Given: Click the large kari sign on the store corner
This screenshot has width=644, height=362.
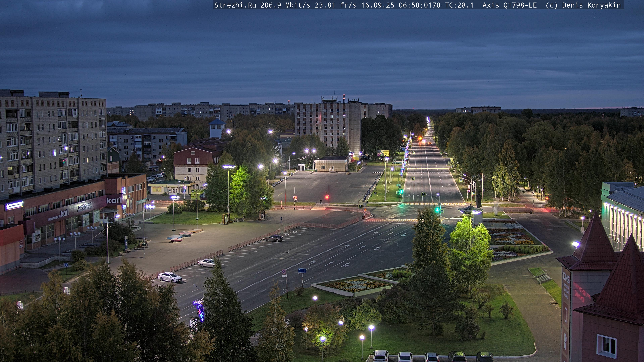Looking at the screenshot, I should 114,200.
